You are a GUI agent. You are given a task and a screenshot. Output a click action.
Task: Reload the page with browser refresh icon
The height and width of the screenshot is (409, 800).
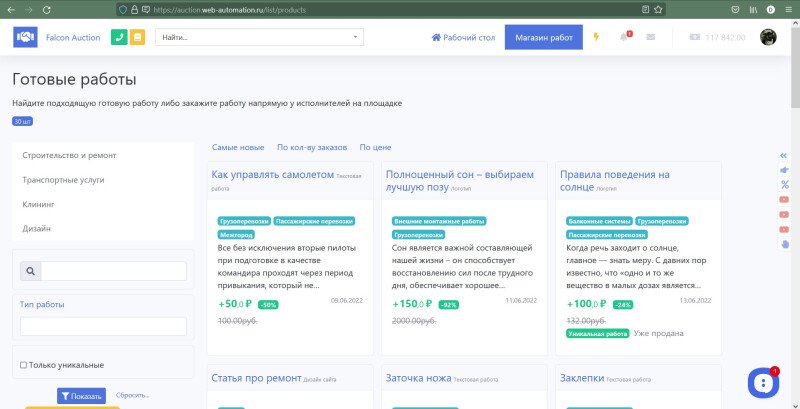46,9
